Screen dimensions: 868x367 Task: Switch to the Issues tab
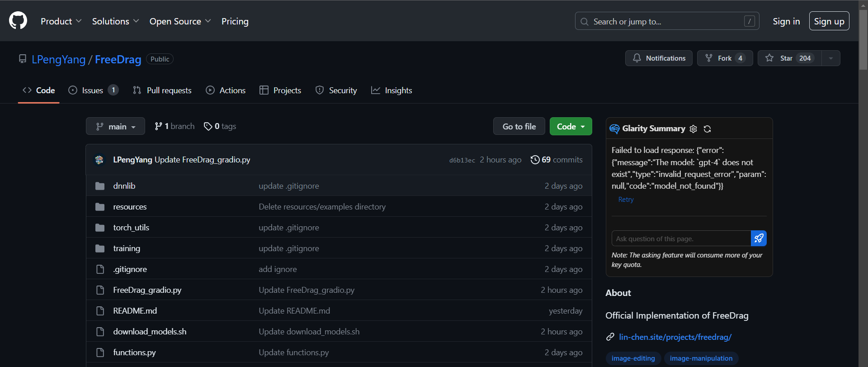point(93,91)
